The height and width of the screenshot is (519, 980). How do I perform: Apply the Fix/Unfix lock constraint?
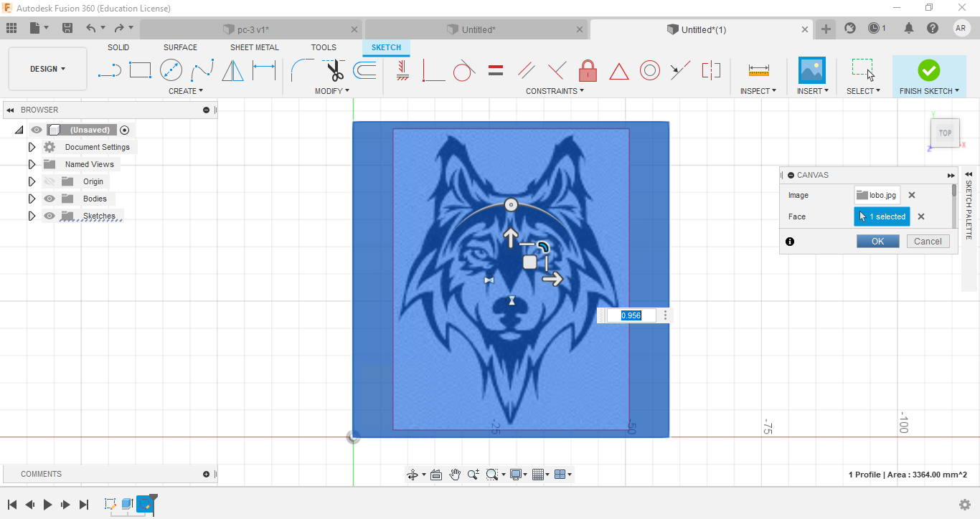point(588,70)
